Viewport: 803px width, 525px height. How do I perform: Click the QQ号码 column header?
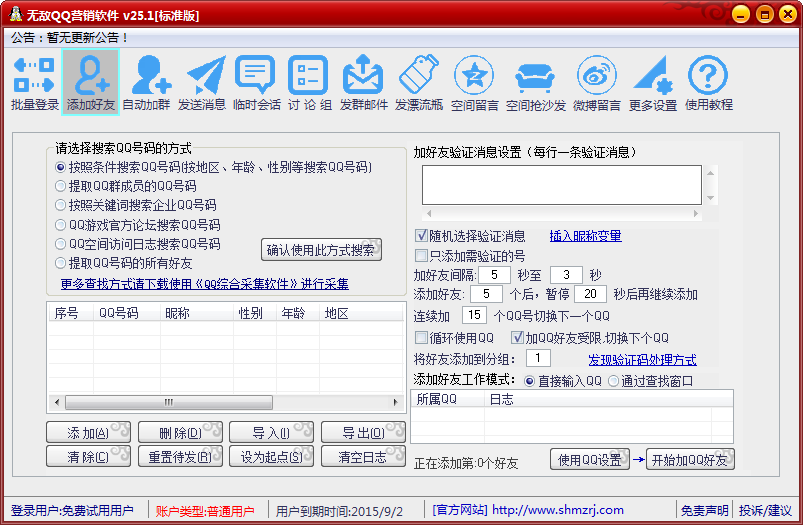tap(126, 313)
